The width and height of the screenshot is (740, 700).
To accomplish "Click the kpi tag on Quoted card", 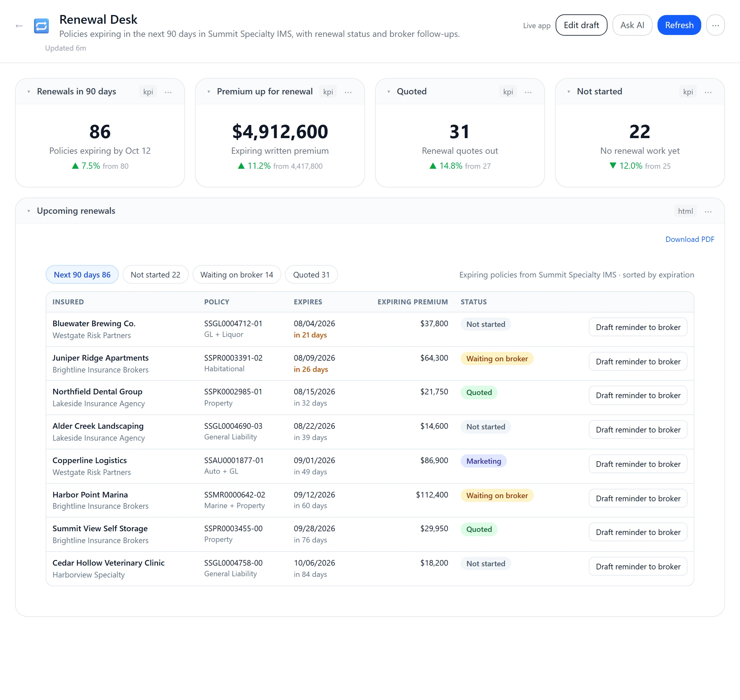I will pyautogui.click(x=508, y=92).
